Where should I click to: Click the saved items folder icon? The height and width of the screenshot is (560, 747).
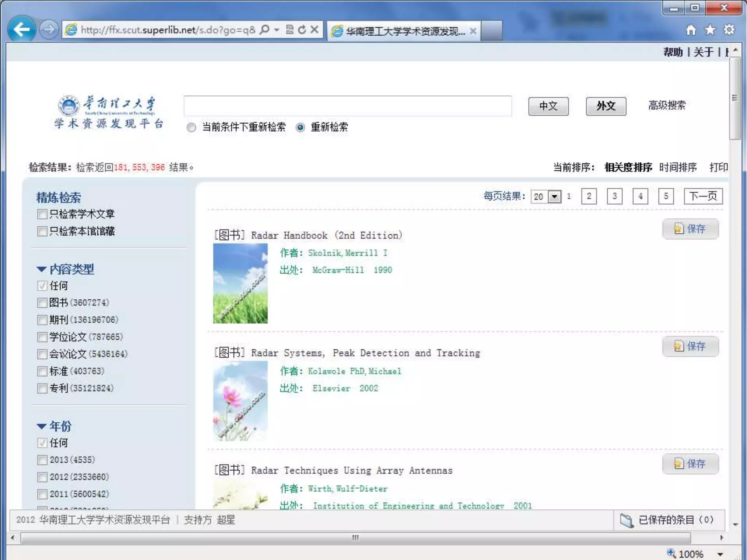point(626,520)
